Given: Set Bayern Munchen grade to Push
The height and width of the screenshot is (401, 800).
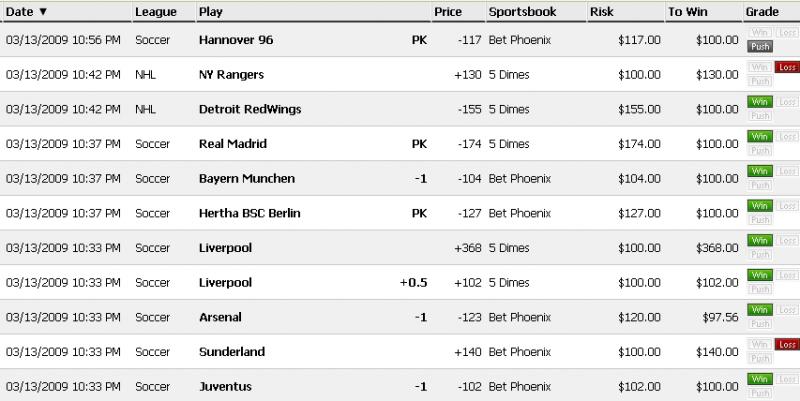Looking at the screenshot, I should 760,184.
